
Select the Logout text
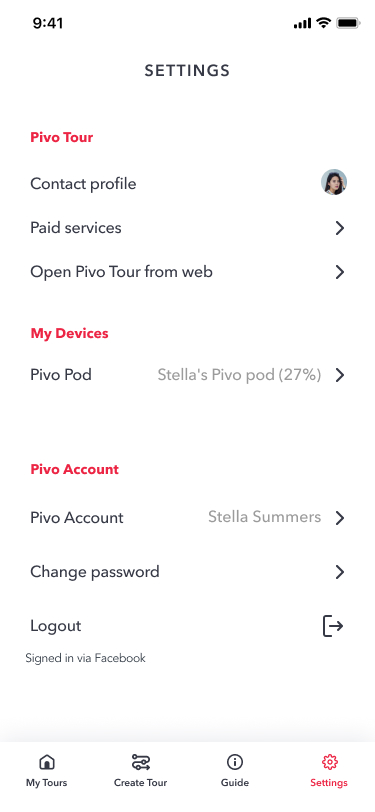[x=56, y=626]
